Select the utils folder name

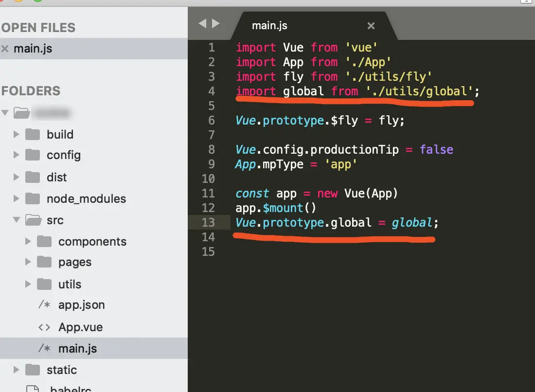[x=70, y=284]
